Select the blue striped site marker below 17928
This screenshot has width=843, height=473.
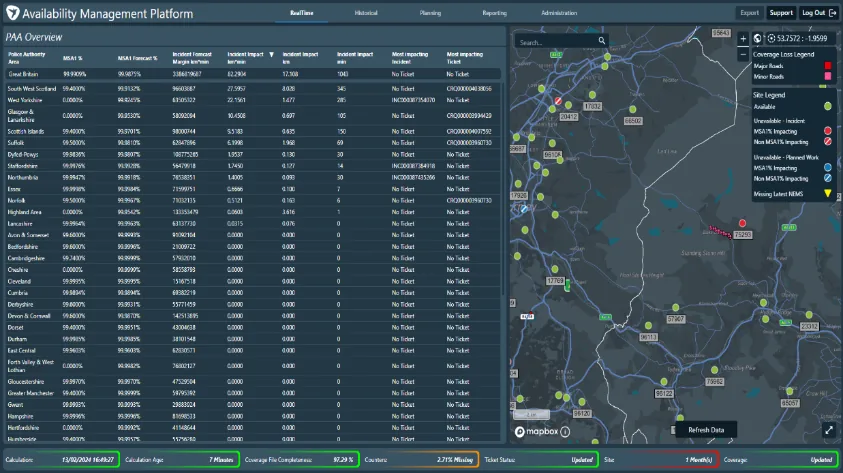click(x=524, y=209)
